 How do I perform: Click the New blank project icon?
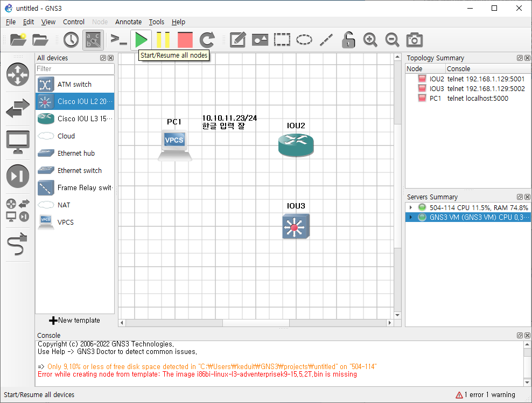coord(18,40)
